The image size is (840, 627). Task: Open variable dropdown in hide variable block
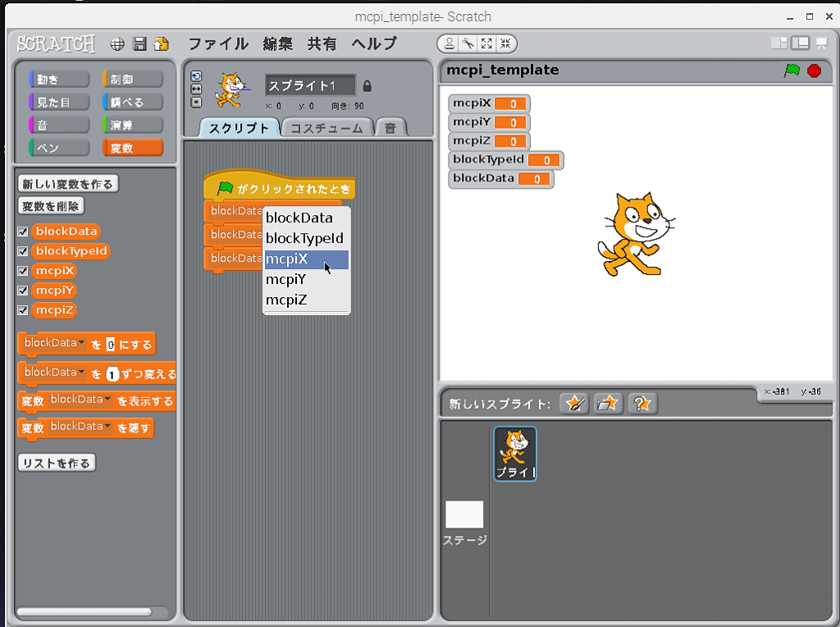tap(80, 427)
